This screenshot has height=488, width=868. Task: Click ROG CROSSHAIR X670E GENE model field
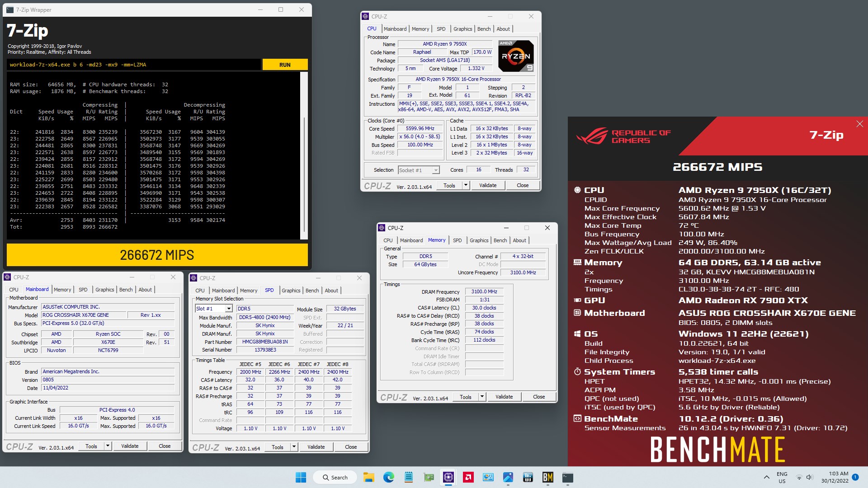pyautogui.click(x=83, y=315)
